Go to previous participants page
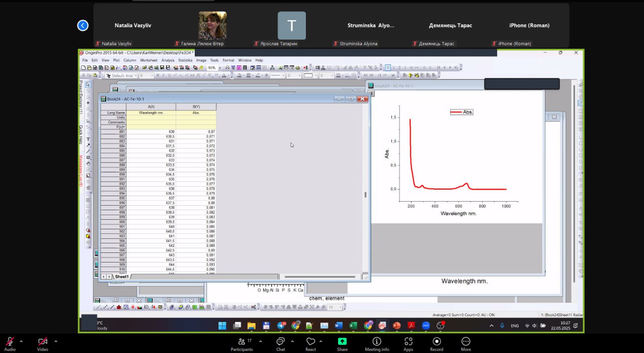Viewport: 644px width, 353px height. pyautogui.click(x=83, y=25)
